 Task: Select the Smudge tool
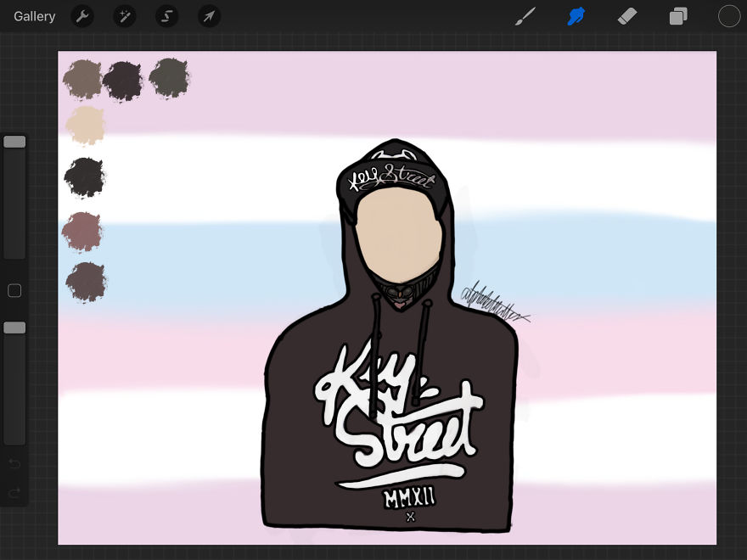click(576, 16)
